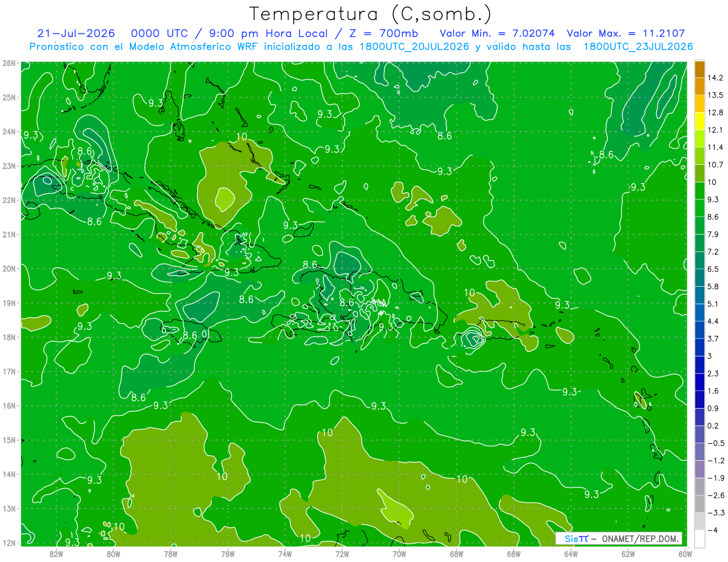The height and width of the screenshot is (562, 728).
Task: Click the '62W' longitude axis label
Action: point(628,554)
